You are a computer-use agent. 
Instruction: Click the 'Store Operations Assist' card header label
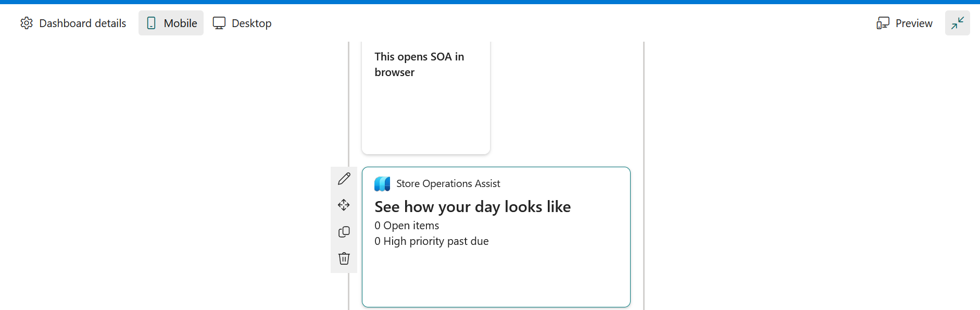448,184
